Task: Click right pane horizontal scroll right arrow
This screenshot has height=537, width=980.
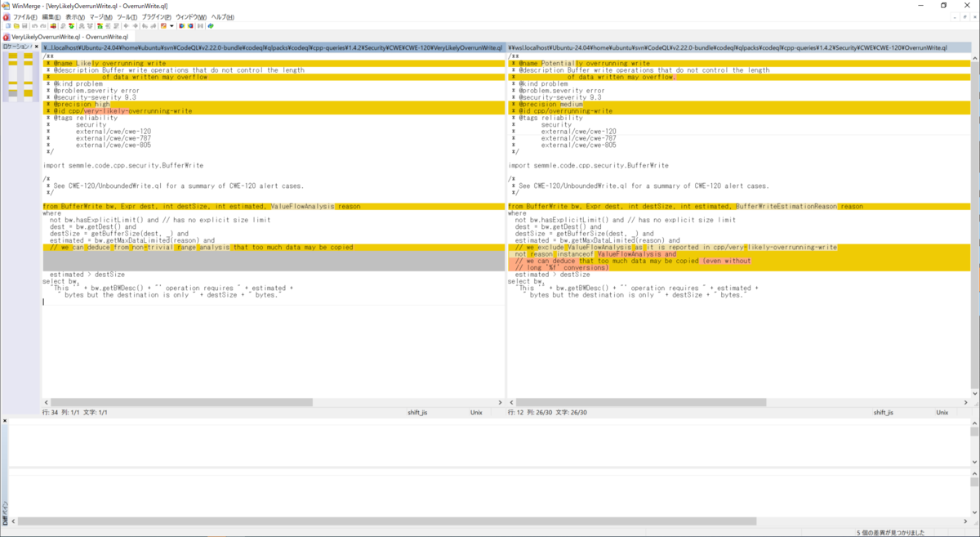Action: 966,402
